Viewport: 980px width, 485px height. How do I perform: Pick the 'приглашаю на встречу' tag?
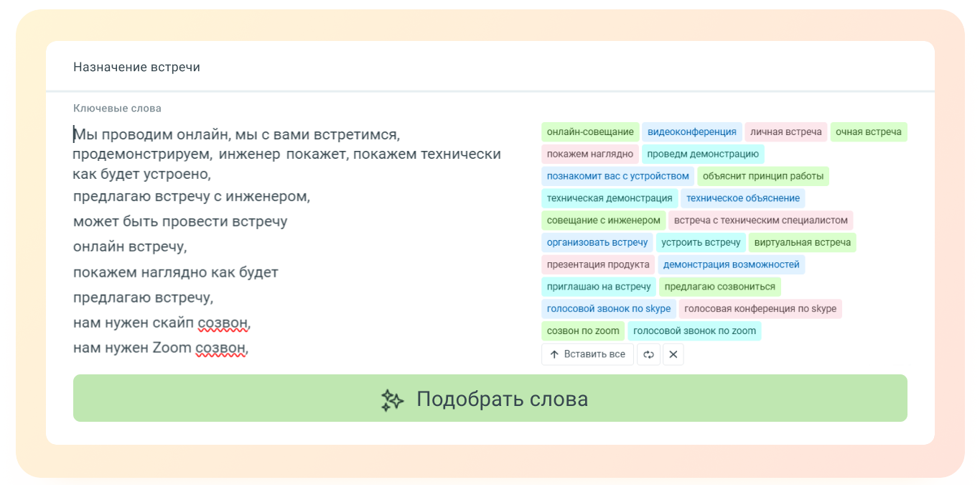(x=599, y=287)
